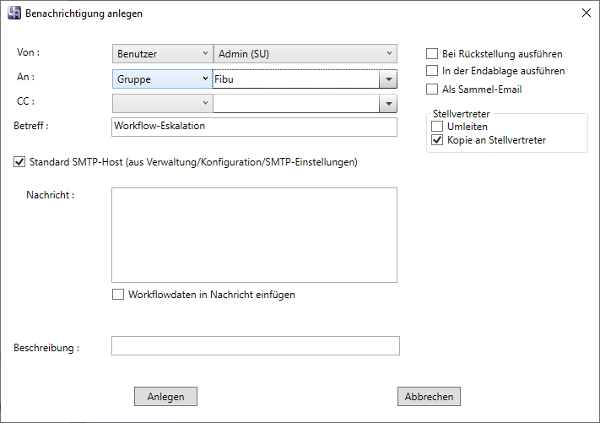This screenshot has width=600, height=423.
Task: Open the Von user dropdown showing Admin (SU)
Action: pyautogui.click(x=305, y=54)
